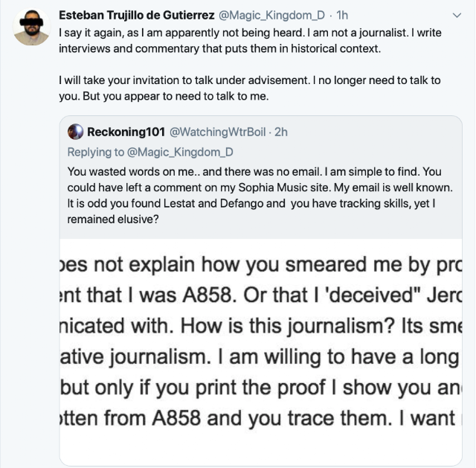This screenshot has height=468, width=476.
Task: Expand the tweet options chevron menu
Action: (457, 15)
